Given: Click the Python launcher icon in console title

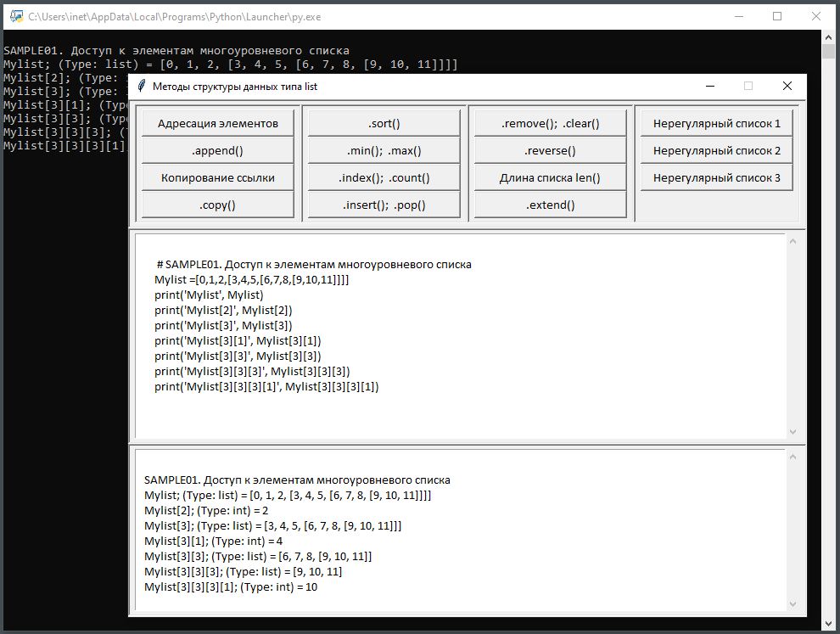Looking at the screenshot, I should pos(15,16).
